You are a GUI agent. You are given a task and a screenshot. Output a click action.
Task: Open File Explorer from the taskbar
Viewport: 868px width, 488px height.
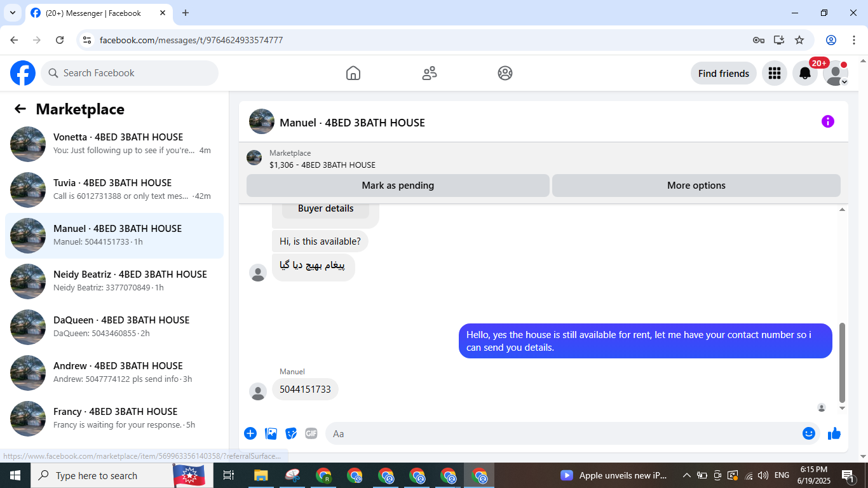coord(261,475)
